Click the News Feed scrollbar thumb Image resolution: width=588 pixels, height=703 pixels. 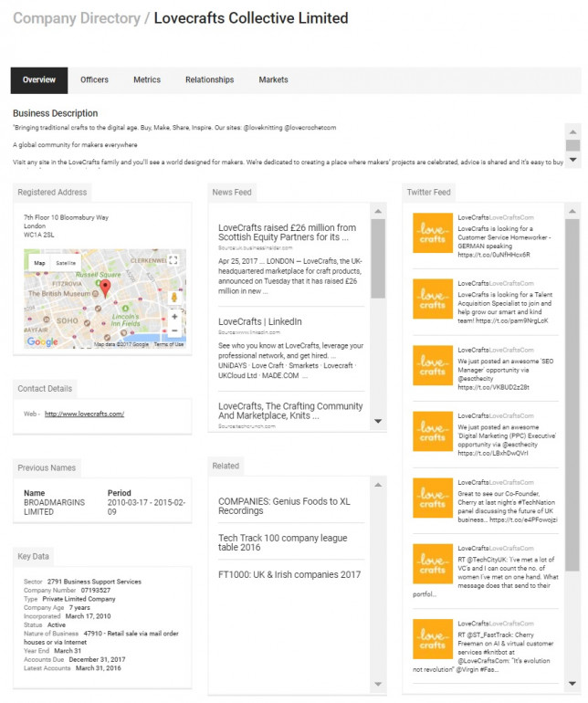click(x=378, y=258)
